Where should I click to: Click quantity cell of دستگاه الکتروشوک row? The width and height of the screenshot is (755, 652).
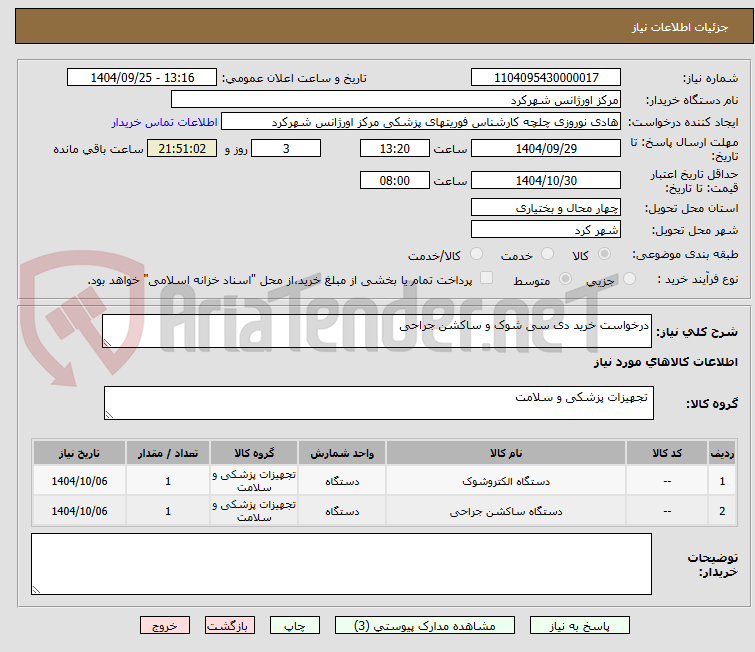(168, 481)
